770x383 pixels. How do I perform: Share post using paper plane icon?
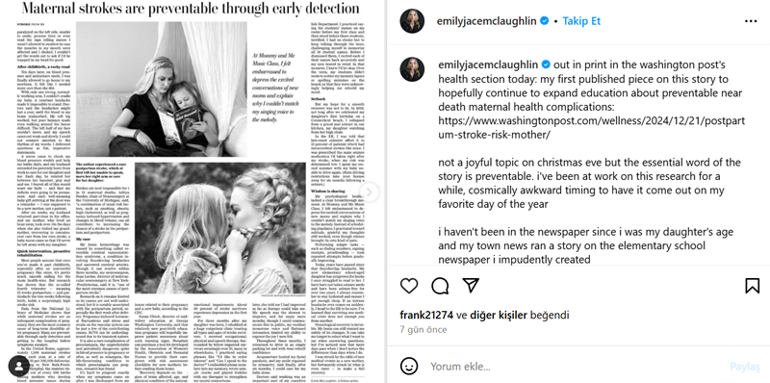pyautogui.click(x=470, y=285)
